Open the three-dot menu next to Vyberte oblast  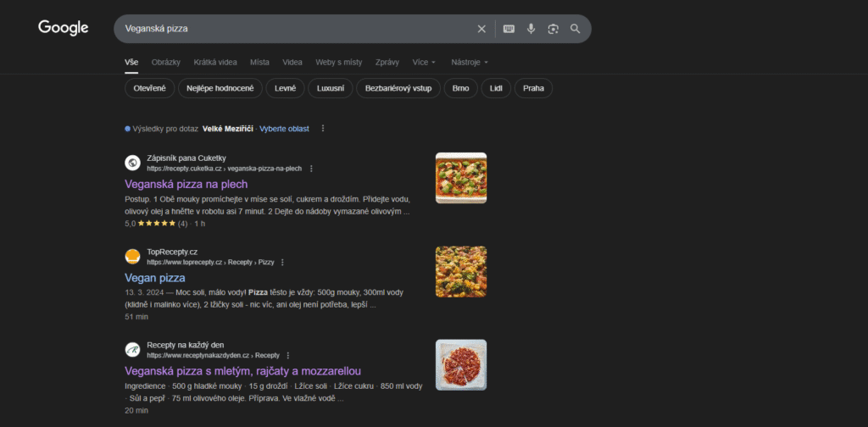point(323,129)
